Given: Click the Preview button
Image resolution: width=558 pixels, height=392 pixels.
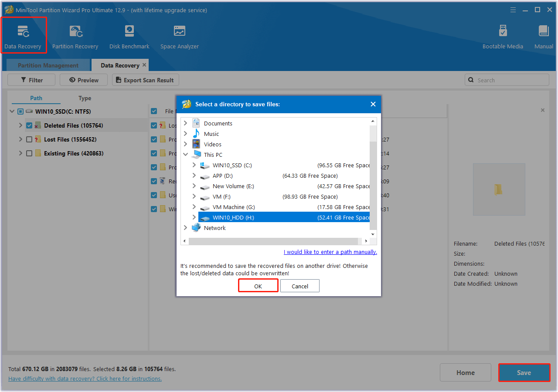Looking at the screenshot, I should [x=84, y=80].
